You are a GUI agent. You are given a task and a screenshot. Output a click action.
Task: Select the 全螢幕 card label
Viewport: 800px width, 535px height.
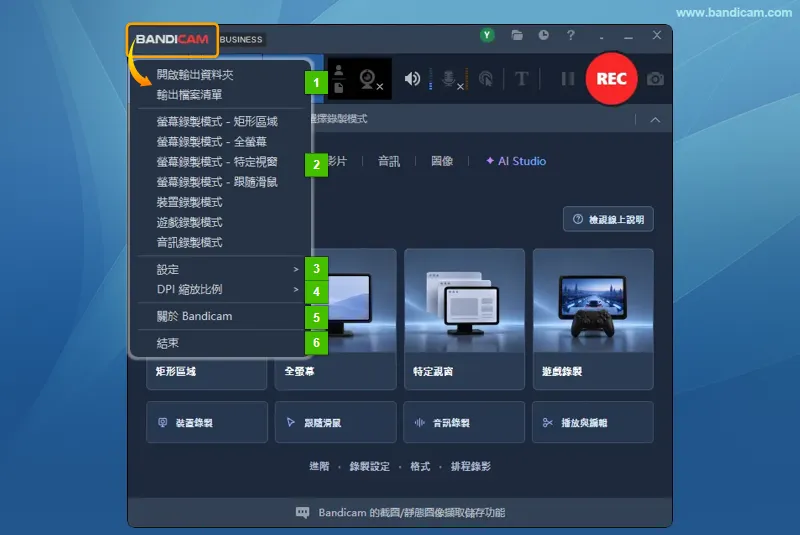pos(299,371)
